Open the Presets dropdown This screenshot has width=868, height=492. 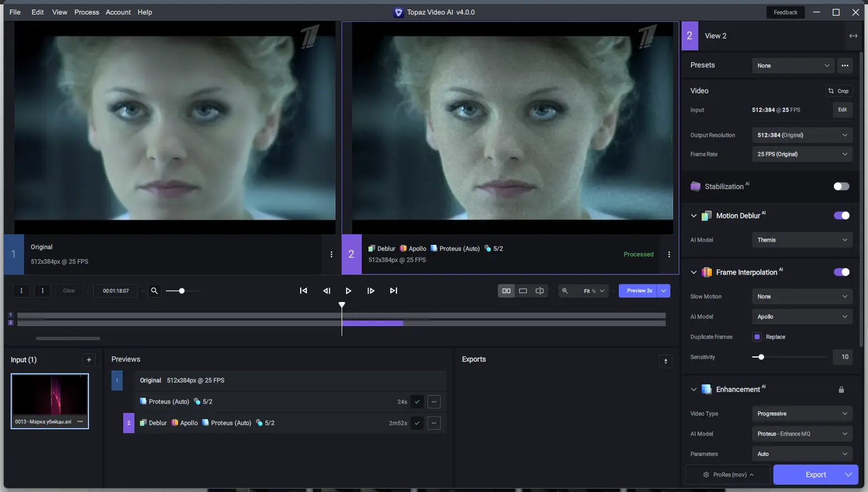[x=793, y=66]
